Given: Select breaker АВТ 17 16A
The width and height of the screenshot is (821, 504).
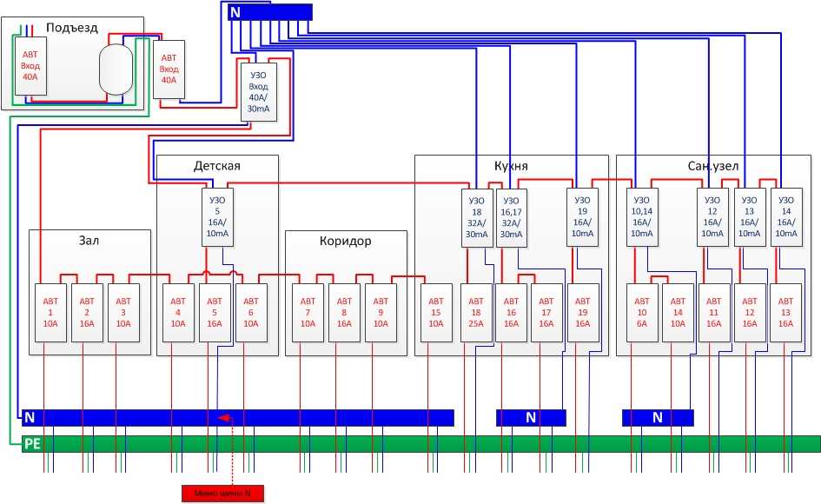Looking at the screenshot, I should [546, 313].
